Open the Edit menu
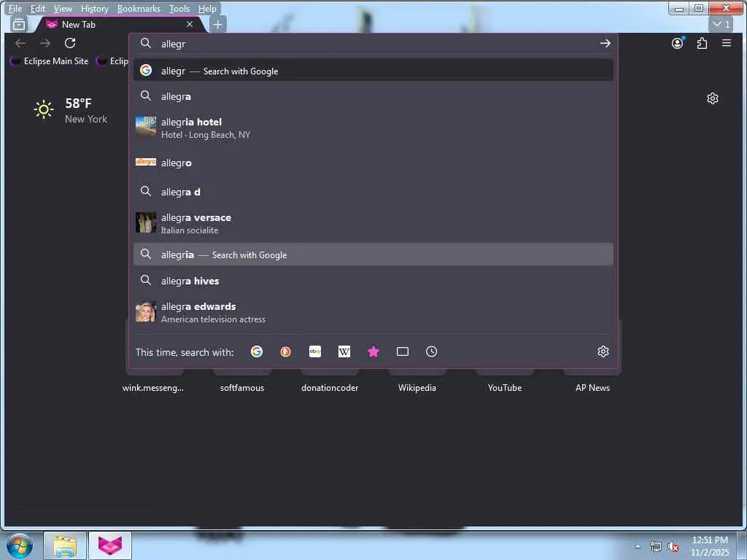Image resolution: width=747 pixels, height=560 pixels. tap(38, 9)
